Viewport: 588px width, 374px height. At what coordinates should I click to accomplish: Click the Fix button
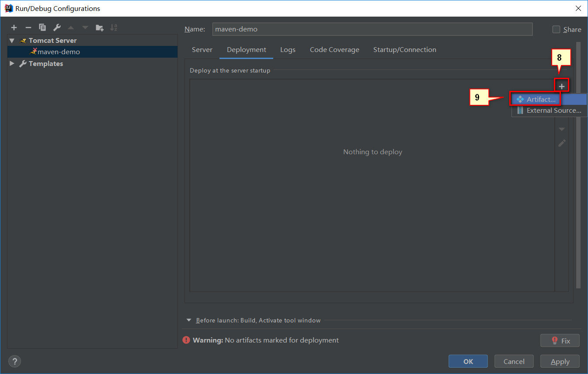point(560,341)
